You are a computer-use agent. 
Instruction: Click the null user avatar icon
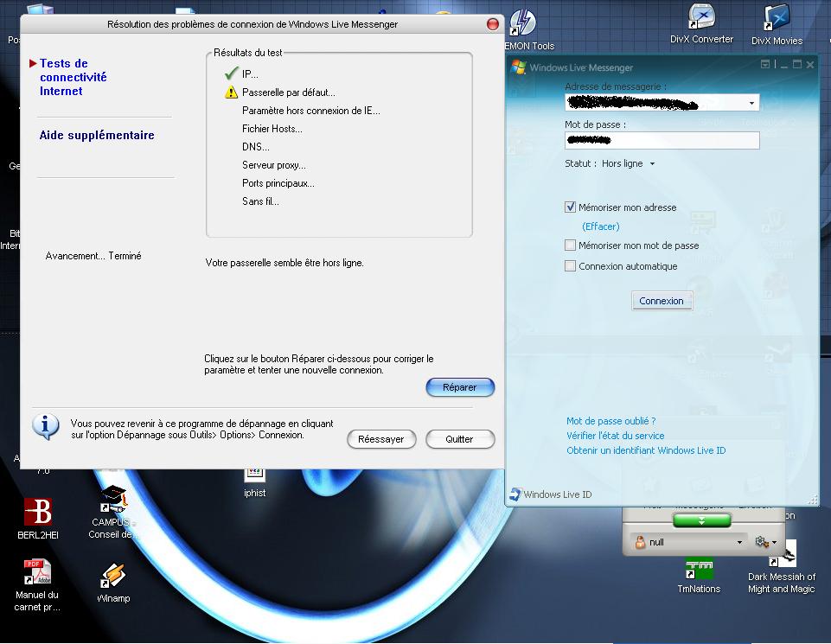640,542
